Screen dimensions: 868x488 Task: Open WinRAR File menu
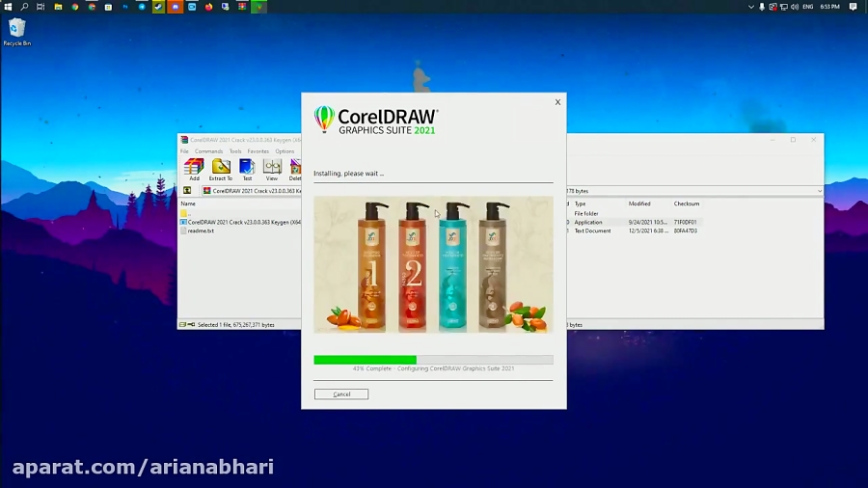(184, 151)
